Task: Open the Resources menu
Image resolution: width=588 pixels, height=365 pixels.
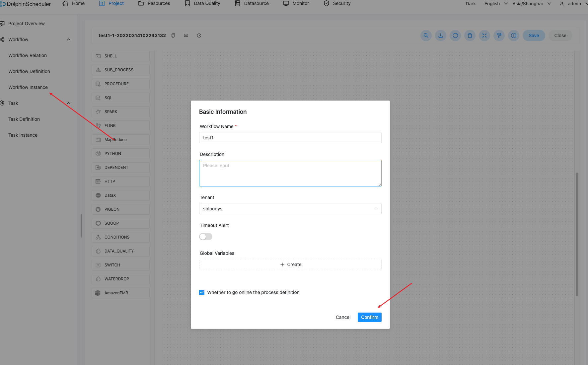Action: coord(154,3)
